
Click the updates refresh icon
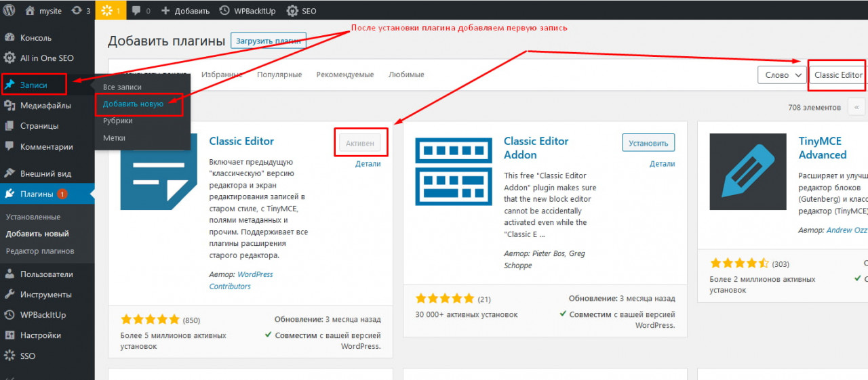coord(77,11)
